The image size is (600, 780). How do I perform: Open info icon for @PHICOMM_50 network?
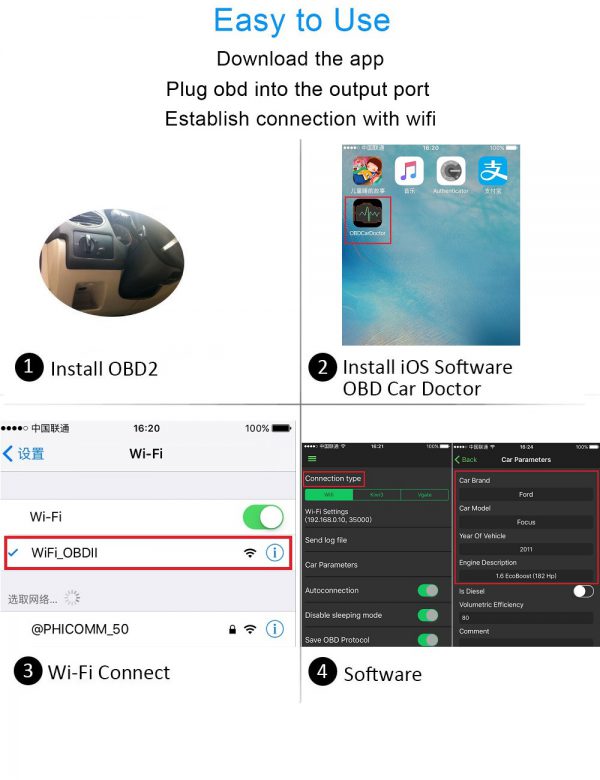pyautogui.click(x=275, y=629)
